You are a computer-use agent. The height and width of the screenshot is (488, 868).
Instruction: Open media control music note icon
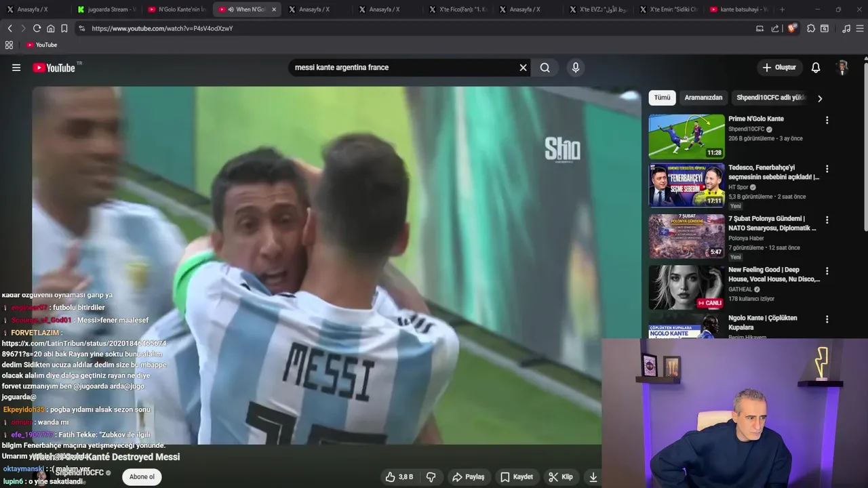(x=846, y=28)
